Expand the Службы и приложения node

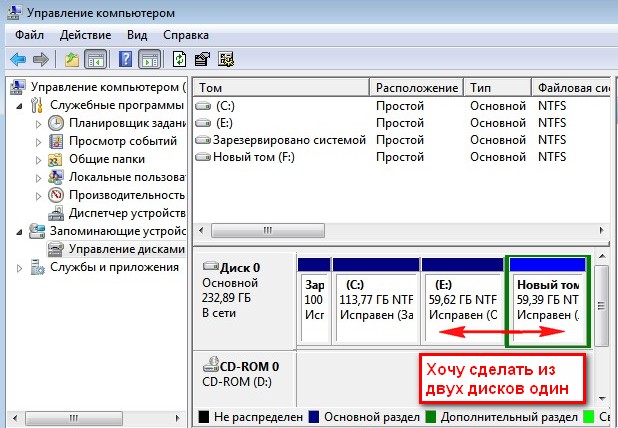(x=19, y=268)
